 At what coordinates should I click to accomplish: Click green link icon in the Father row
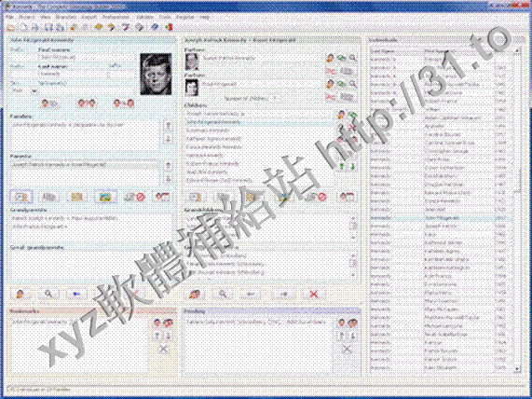click(x=342, y=58)
